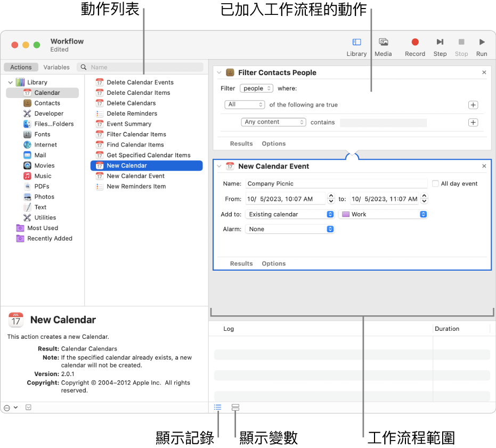Select PDFs category in the sidebar

(37, 186)
